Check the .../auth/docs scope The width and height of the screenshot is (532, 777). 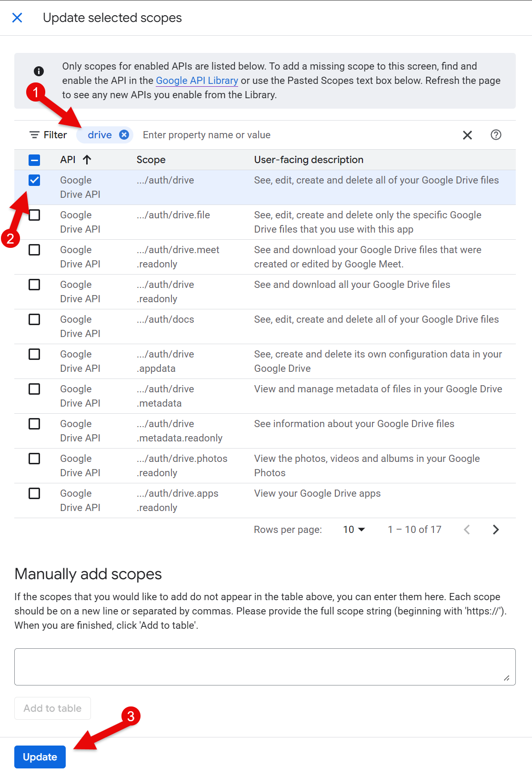[34, 319]
